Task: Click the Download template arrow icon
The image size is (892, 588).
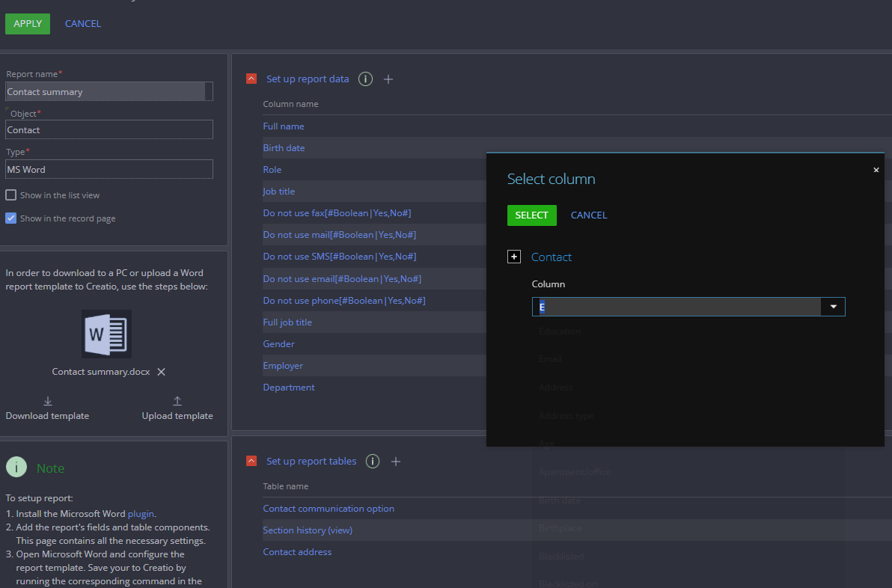Action: point(48,401)
